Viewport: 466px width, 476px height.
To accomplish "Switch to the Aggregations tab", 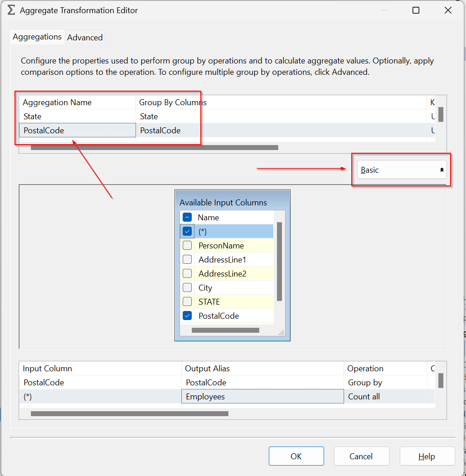I will [37, 37].
